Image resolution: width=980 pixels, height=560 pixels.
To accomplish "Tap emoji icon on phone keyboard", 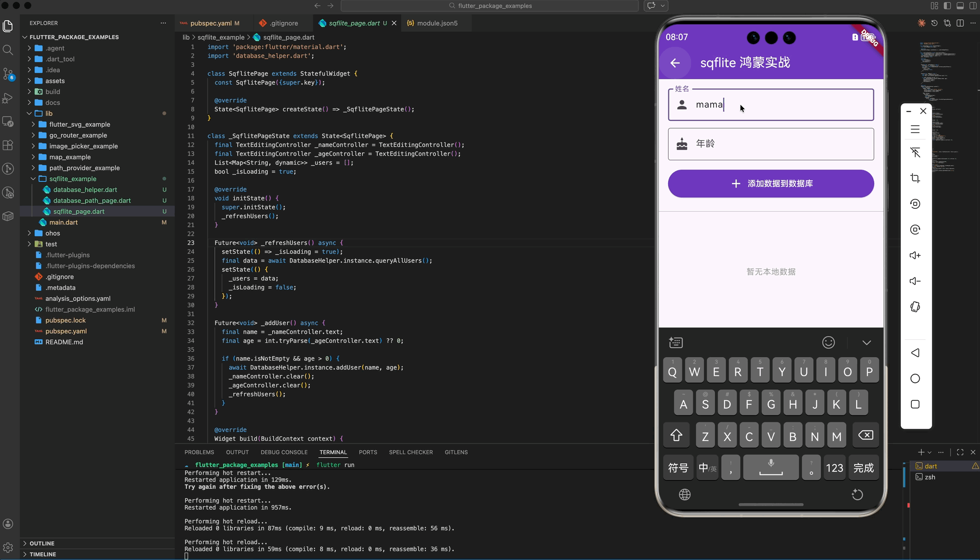I will coord(828,342).
